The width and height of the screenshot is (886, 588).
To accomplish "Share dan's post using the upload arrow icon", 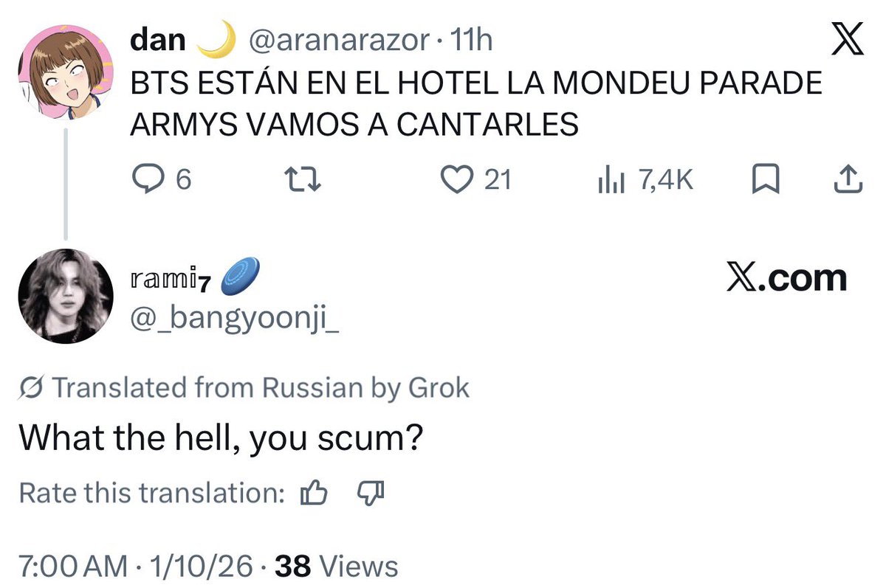I will point(848,179).
